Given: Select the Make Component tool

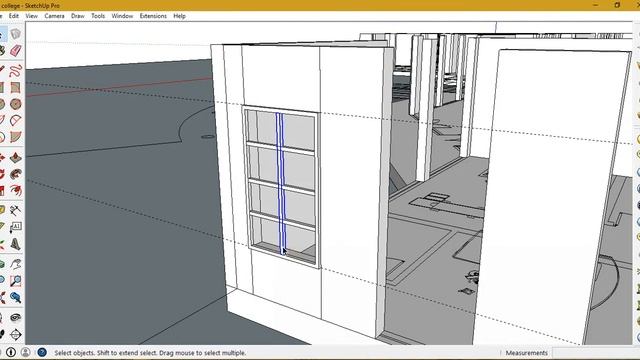Looking at the screenshot, I should [x=16, y=33].
